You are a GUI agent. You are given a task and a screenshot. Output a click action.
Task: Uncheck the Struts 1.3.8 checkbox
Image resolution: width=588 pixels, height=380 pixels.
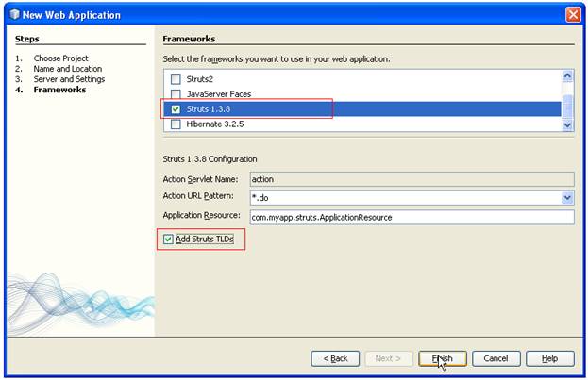pyautogui.click(x=176, y=109)
